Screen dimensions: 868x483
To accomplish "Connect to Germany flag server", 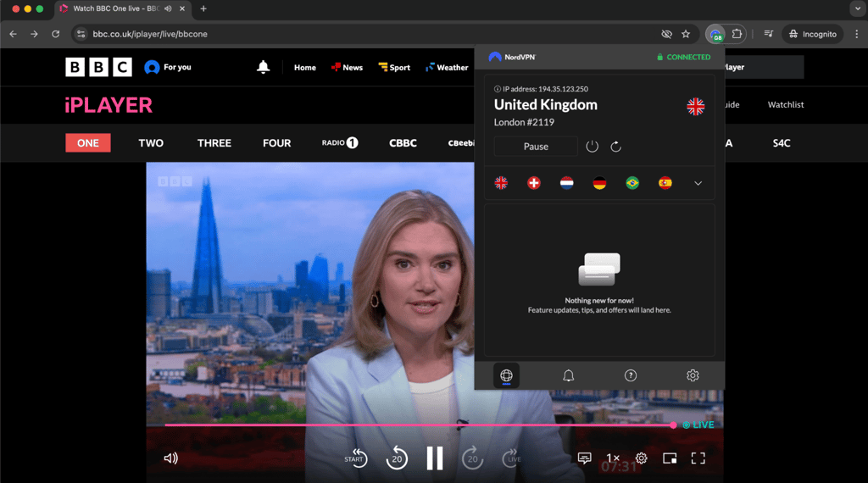I will (599, 182).
